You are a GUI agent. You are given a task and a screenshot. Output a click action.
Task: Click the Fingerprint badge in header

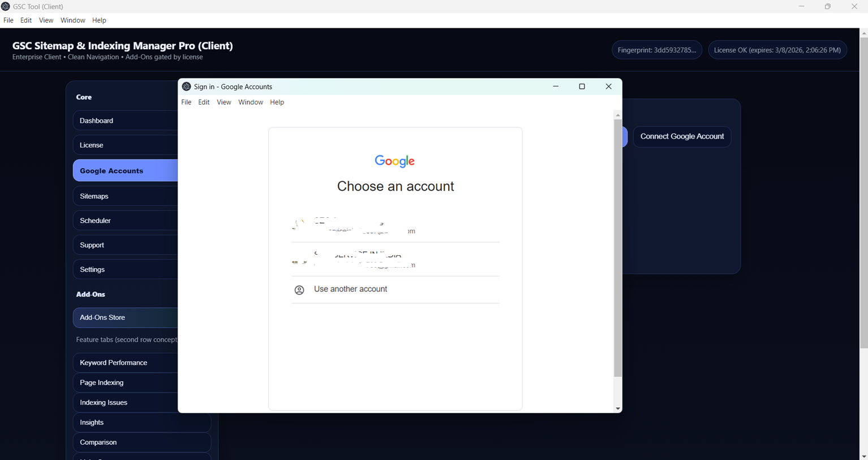pos(656,50)
